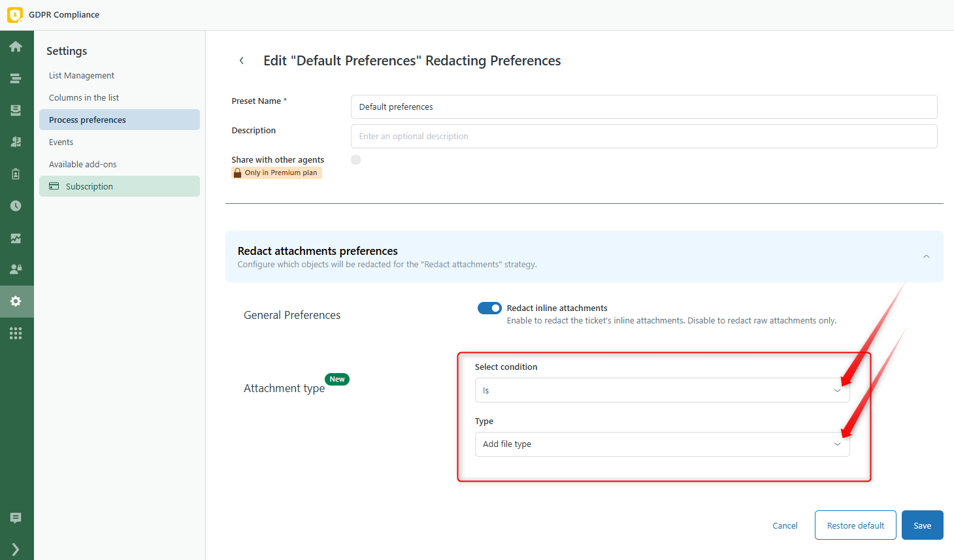
Task: Focus the Description input field
Action: [x=644, y=137]
